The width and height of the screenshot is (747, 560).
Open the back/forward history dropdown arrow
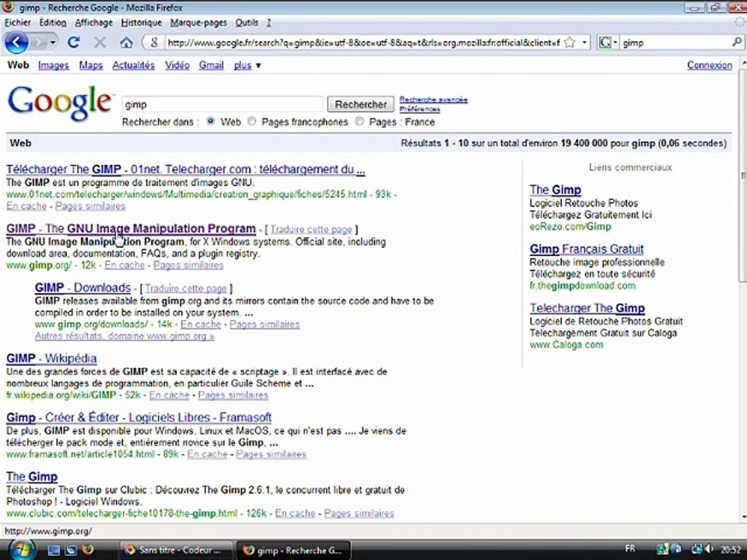[x=52, y=43]
